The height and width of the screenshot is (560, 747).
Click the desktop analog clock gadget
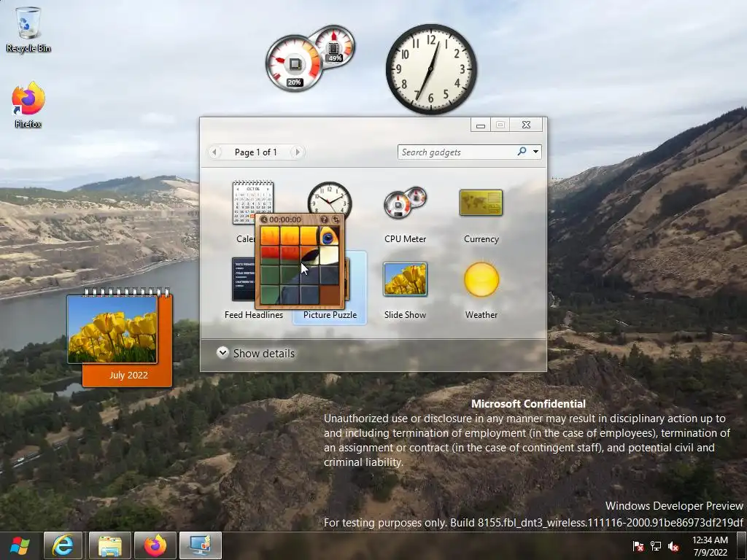pos(431,69)
